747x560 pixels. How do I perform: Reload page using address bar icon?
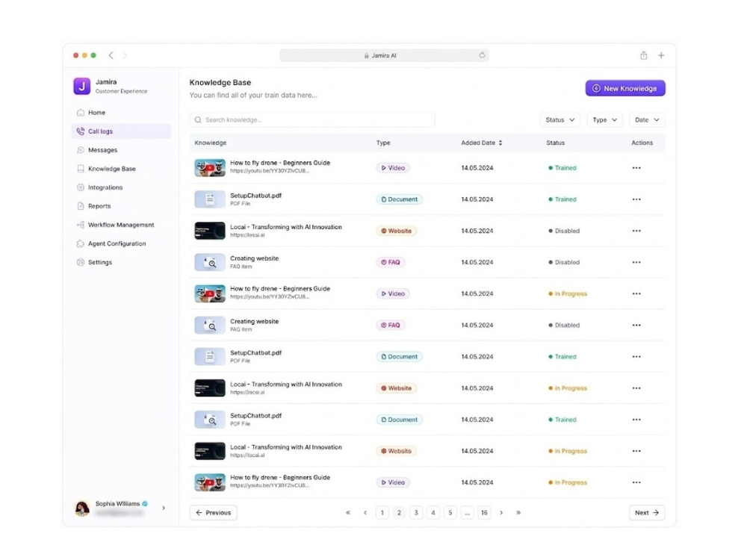click(x=482, y=55)
